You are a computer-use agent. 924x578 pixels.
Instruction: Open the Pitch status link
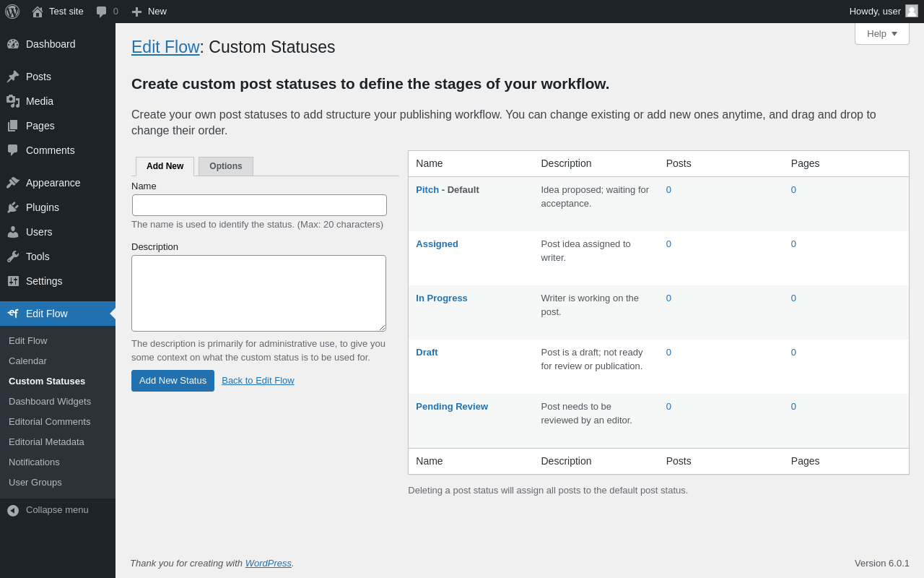point(427,189)
